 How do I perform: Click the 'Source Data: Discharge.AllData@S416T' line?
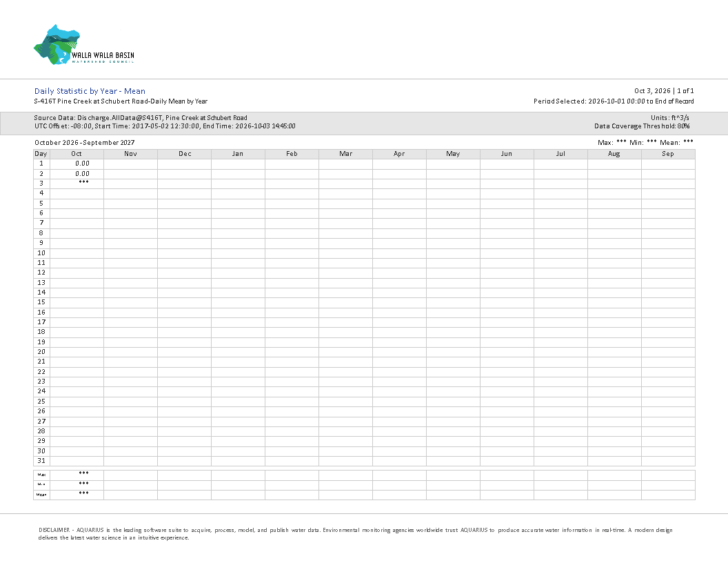141,118
